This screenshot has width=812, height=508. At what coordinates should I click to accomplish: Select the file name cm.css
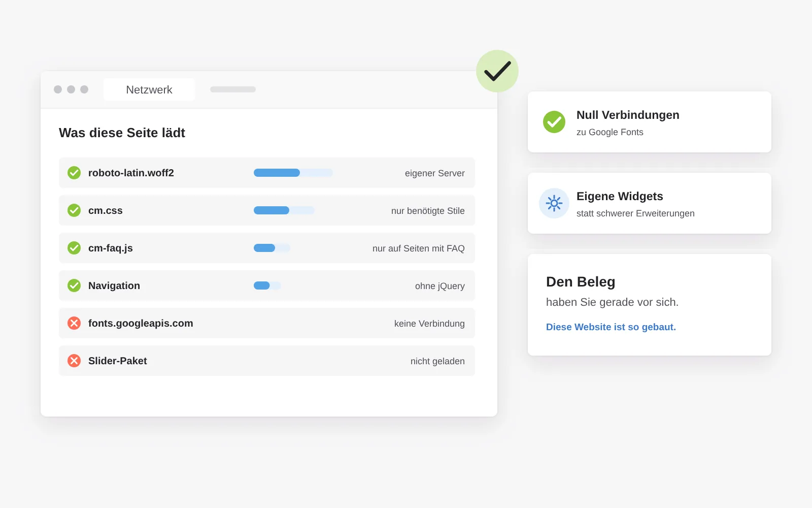106,210
